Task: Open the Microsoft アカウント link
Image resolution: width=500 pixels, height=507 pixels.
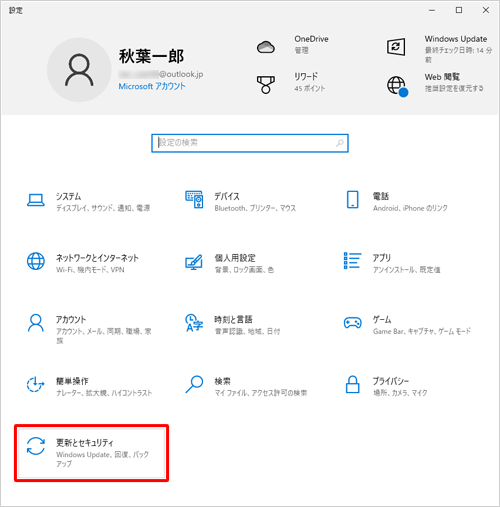Action: click(x=152, y=86)
